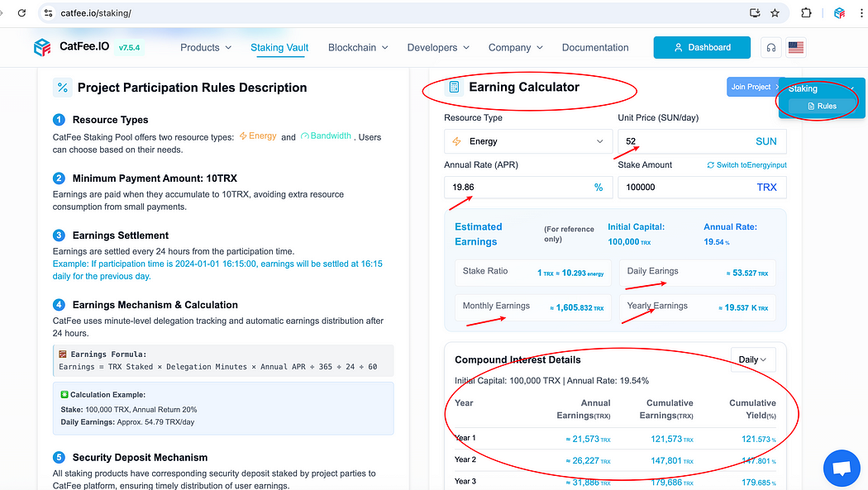The height and width of the screenshot is (490, 868).
Task: Expand the Blockchain menu
Action: point(358,48)
